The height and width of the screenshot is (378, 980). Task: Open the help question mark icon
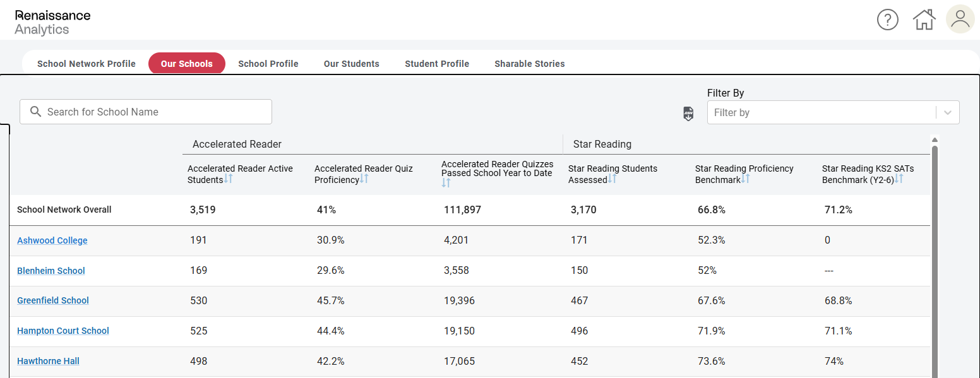pyautogui.click(x=887, y=20)
